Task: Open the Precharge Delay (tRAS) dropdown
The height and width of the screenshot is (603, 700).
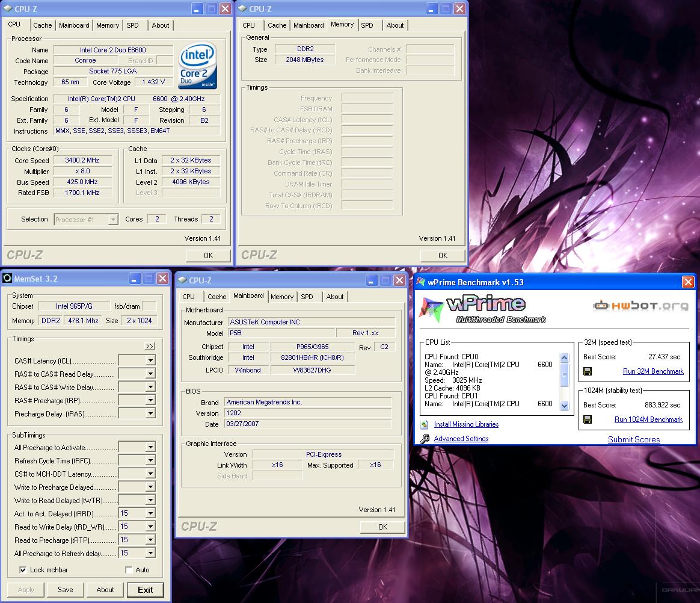Action: click(150, 413)
